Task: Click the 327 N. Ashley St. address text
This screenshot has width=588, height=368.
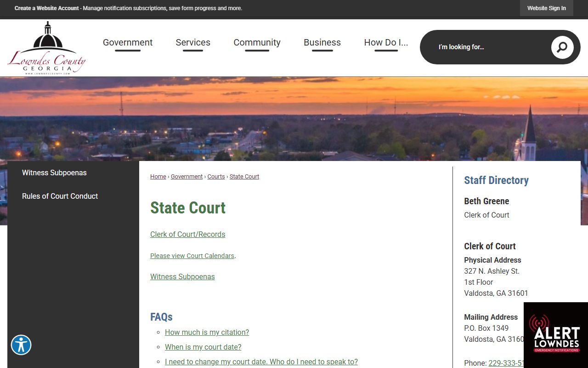Action: pyautogui.click(x=492, y=271)
